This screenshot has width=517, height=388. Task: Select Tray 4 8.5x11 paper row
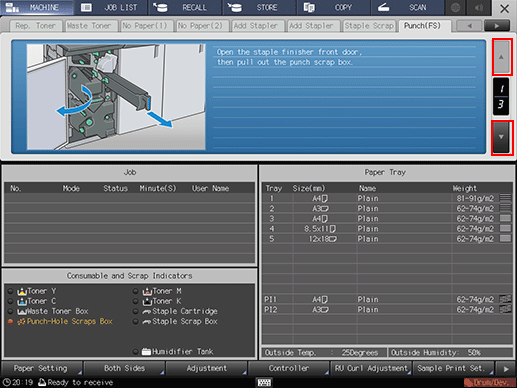(x=387, y=229)
